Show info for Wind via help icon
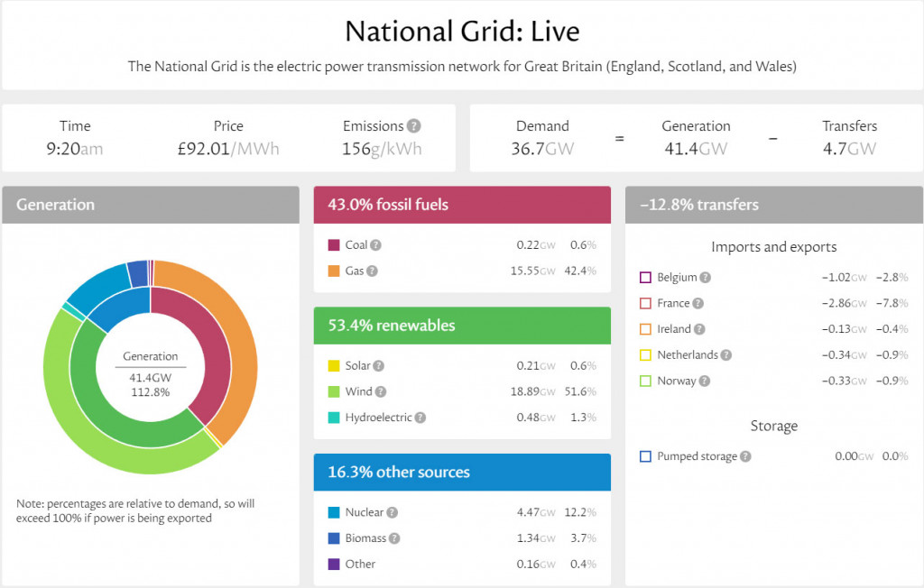 point(381,391)
